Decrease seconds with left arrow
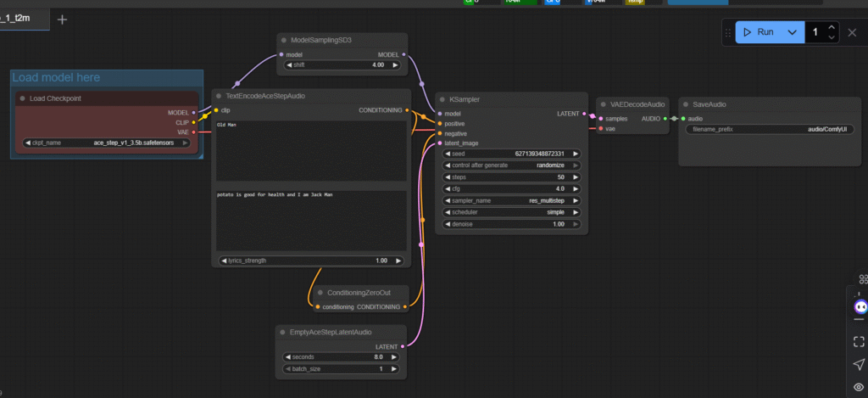Image resolution: width=868 pixels, height=398 pixels. point(287,357)
